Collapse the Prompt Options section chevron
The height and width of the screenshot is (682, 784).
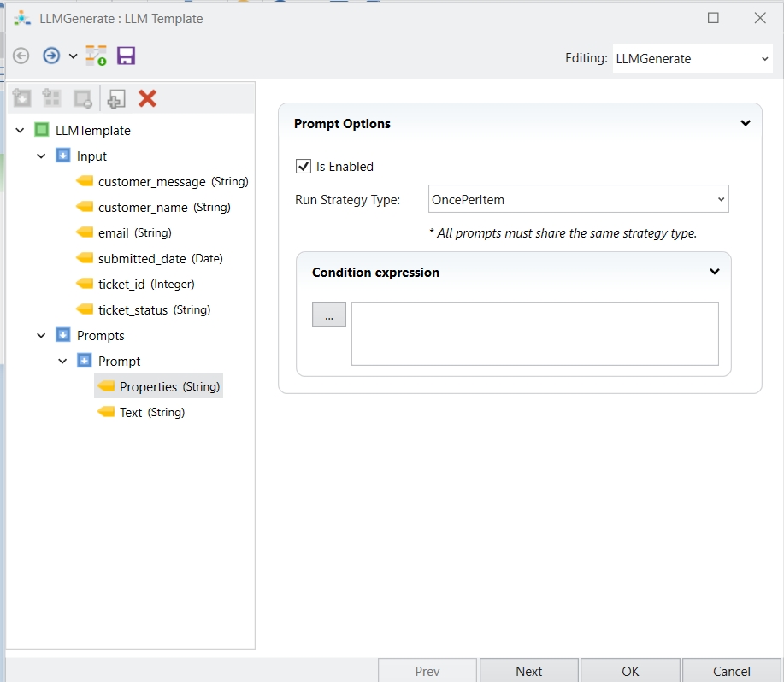tap(746, 124)
